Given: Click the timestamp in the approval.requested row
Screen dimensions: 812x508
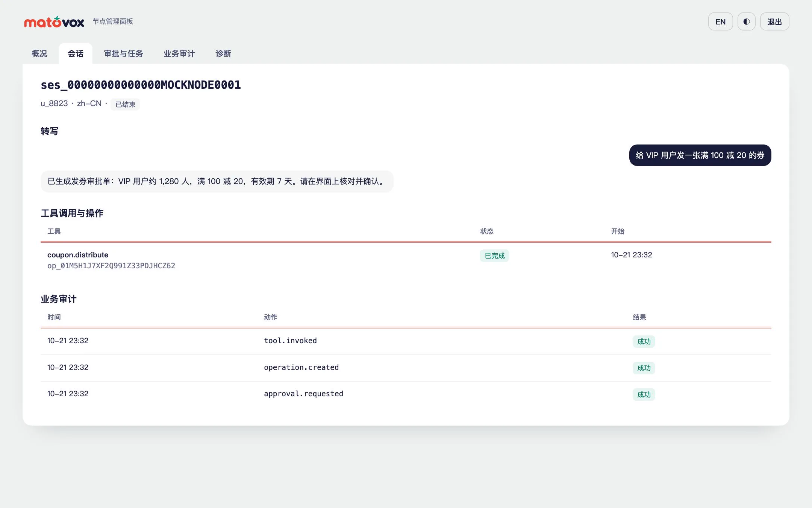Looking at the screenshot, I should coord(68,394).
